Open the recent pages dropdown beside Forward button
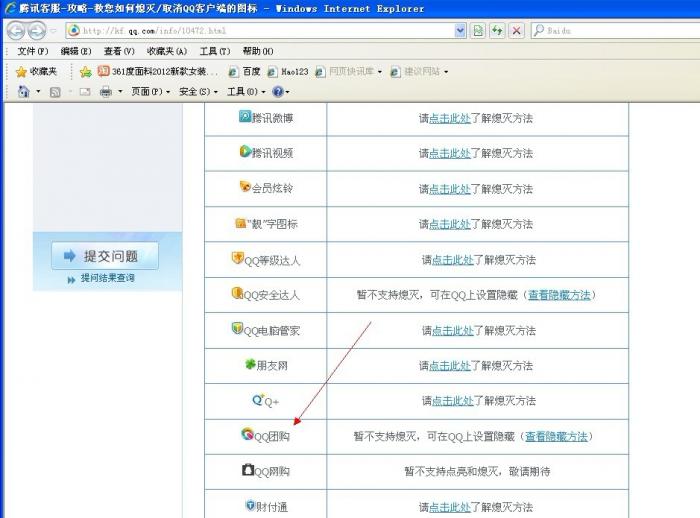This screenshot has height=518, width=700. (53, 31)
